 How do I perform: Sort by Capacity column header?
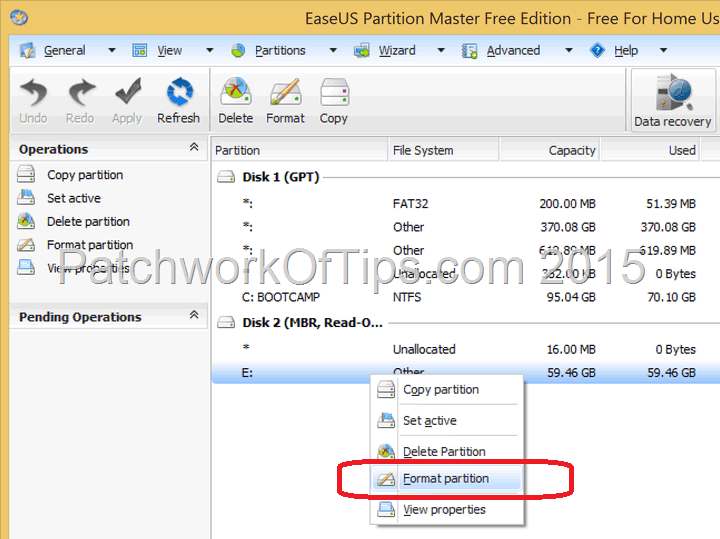550,150
